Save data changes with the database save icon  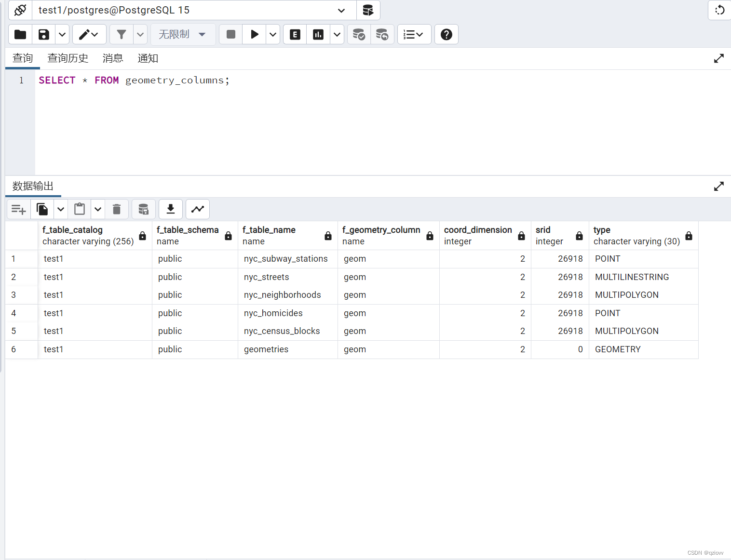click(143, 209)
